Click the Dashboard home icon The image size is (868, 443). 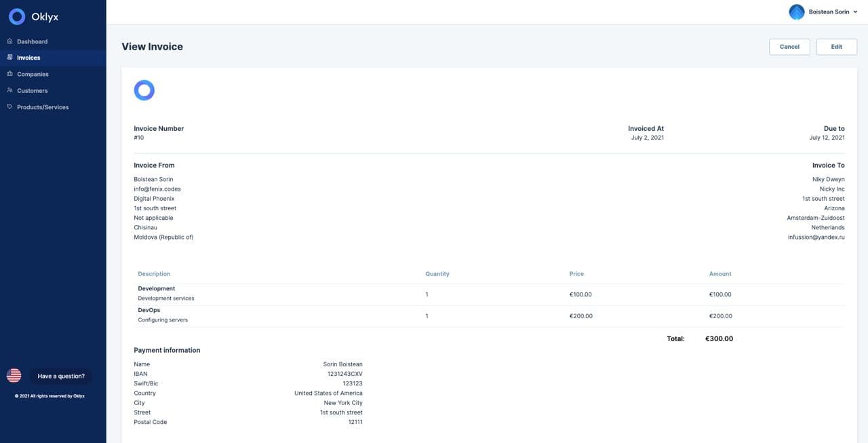pos(9,41)
